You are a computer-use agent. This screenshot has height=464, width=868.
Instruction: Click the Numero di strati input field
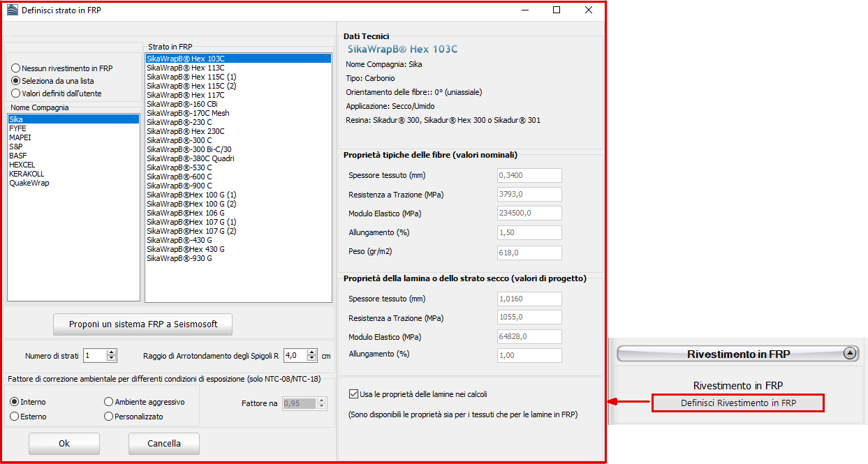coord(94,355)
